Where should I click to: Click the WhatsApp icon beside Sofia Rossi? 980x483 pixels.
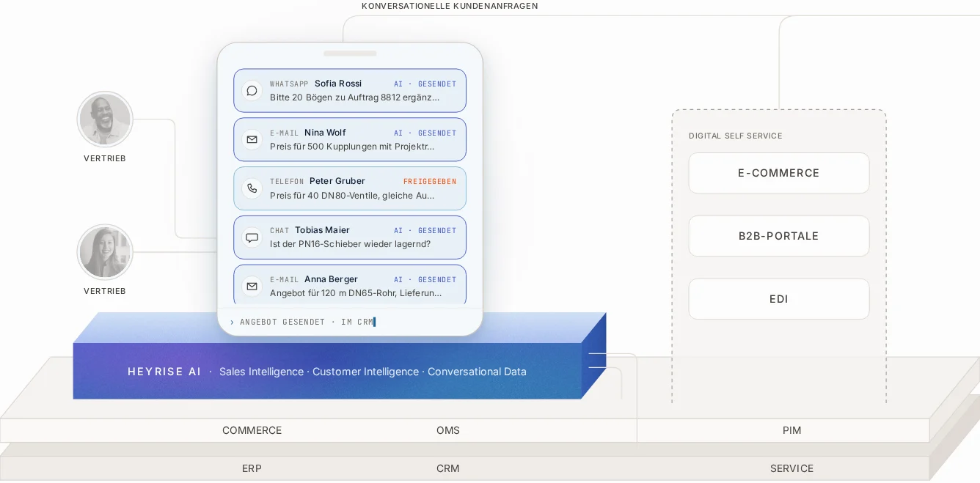[x=252, y=91]
